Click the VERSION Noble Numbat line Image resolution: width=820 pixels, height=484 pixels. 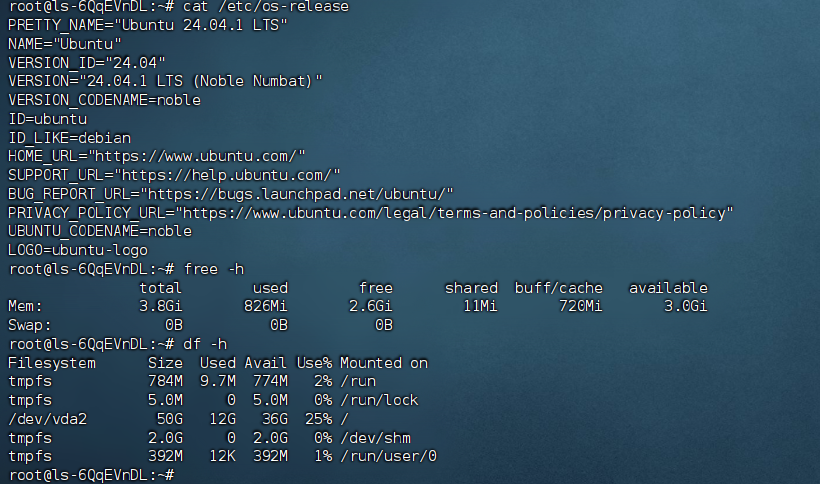point(165,81)
